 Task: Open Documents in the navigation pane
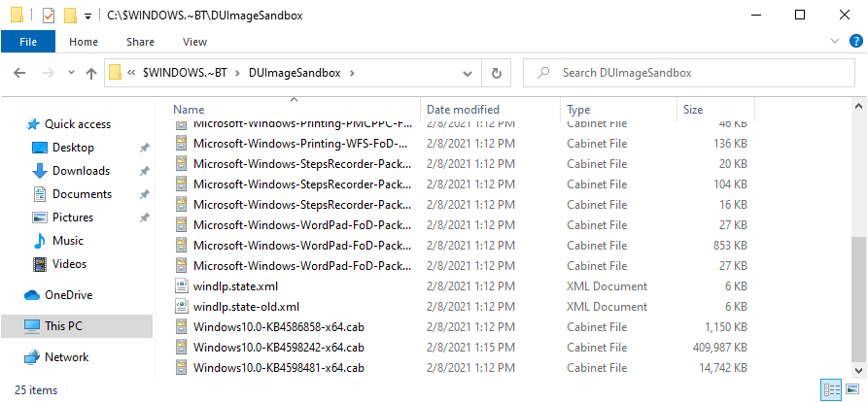[82, 194]
